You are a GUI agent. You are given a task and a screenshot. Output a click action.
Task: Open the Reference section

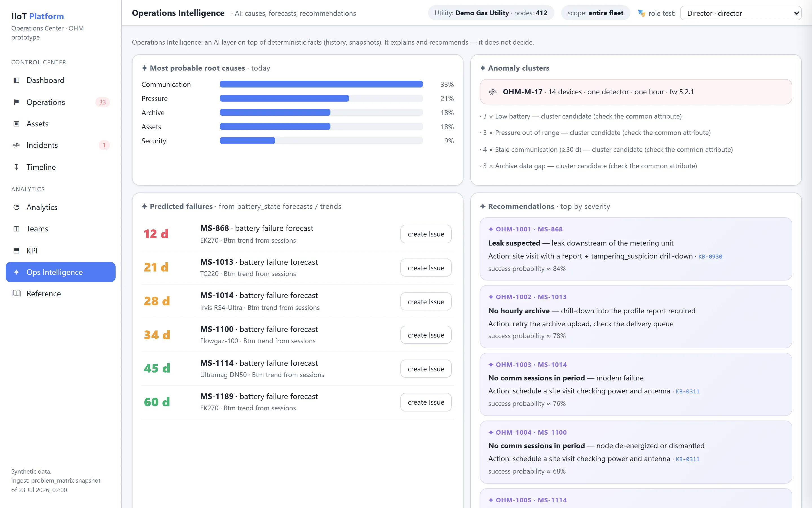point(61,294)
